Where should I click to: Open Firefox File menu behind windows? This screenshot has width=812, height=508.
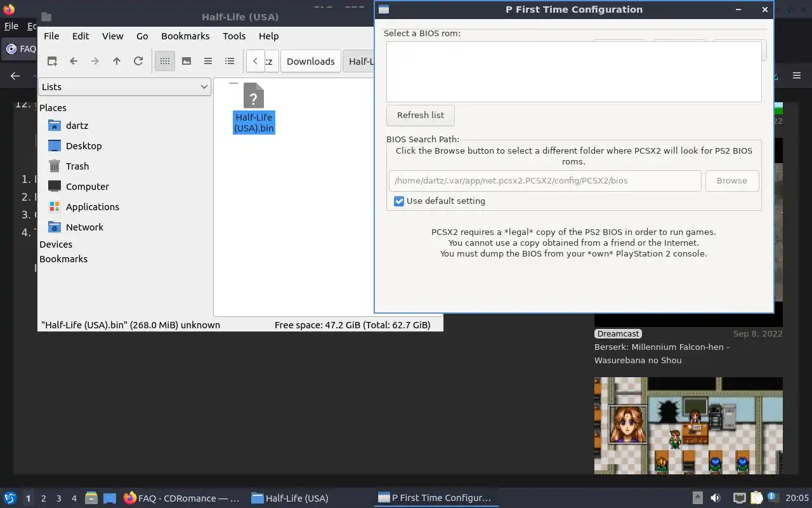pyautogui.click(x=11, y=26)
